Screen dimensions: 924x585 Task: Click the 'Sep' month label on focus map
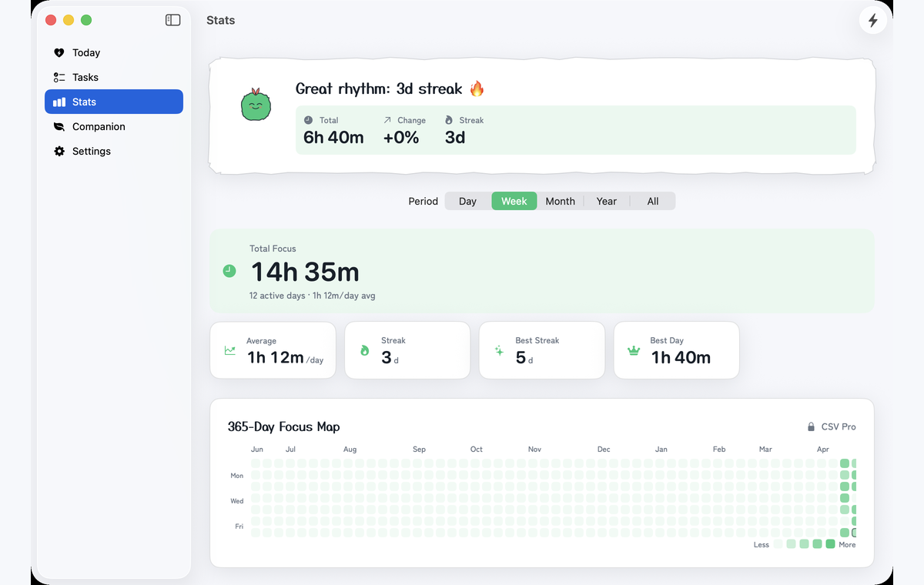coord(419,450)
